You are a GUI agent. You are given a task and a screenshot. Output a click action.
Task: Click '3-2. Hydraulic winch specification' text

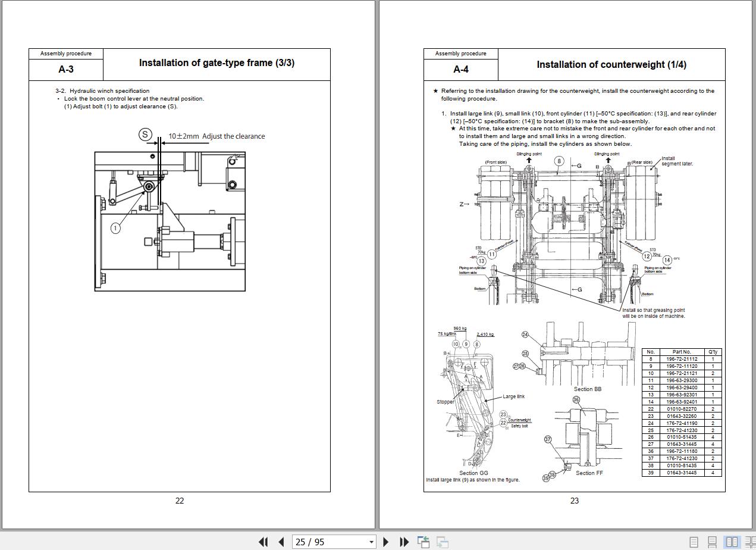102,91
